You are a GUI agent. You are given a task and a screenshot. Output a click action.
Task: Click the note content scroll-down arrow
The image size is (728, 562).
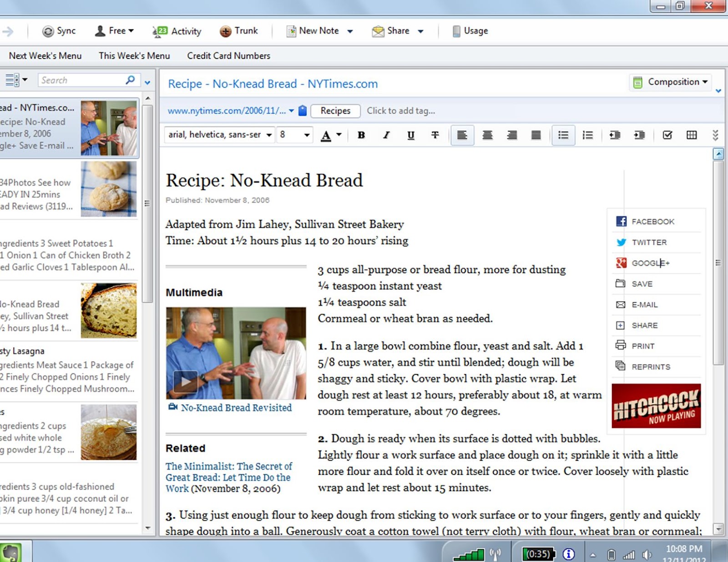click(x=718, y=529)
